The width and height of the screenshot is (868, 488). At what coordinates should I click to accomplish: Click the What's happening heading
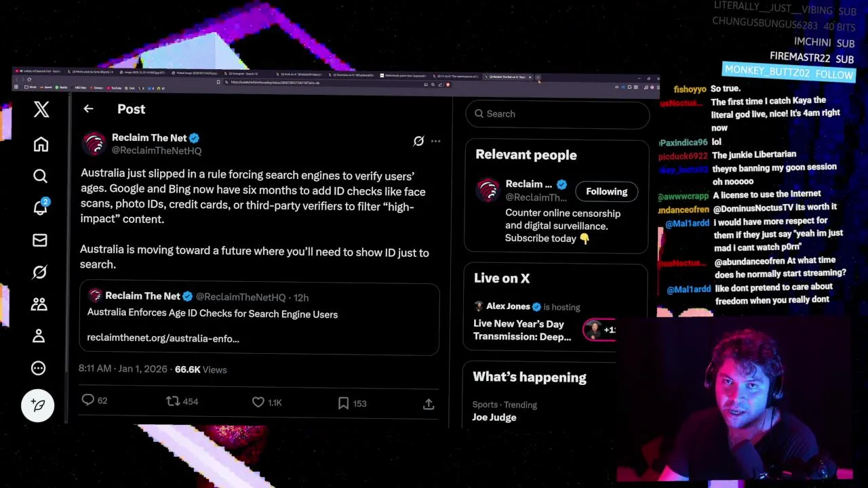529,378
